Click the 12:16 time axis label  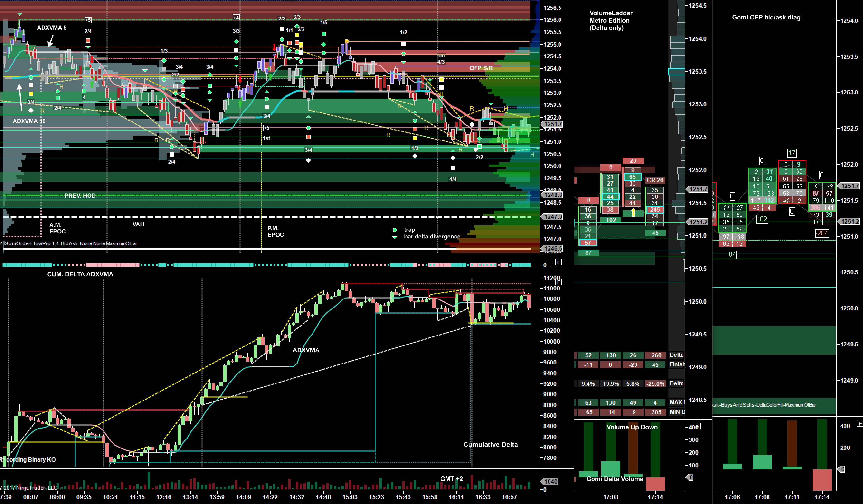(164, 497)
